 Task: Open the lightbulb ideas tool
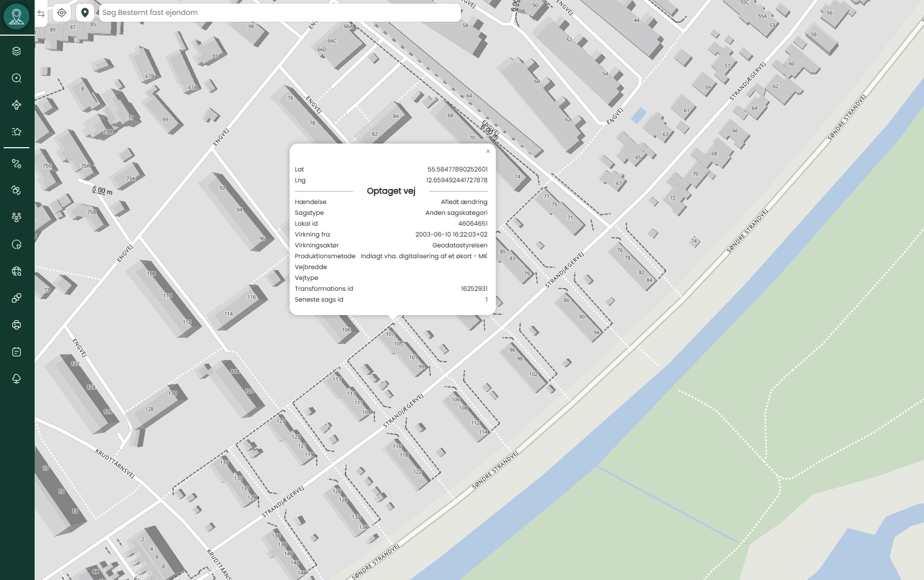click(x=17, y=105)
